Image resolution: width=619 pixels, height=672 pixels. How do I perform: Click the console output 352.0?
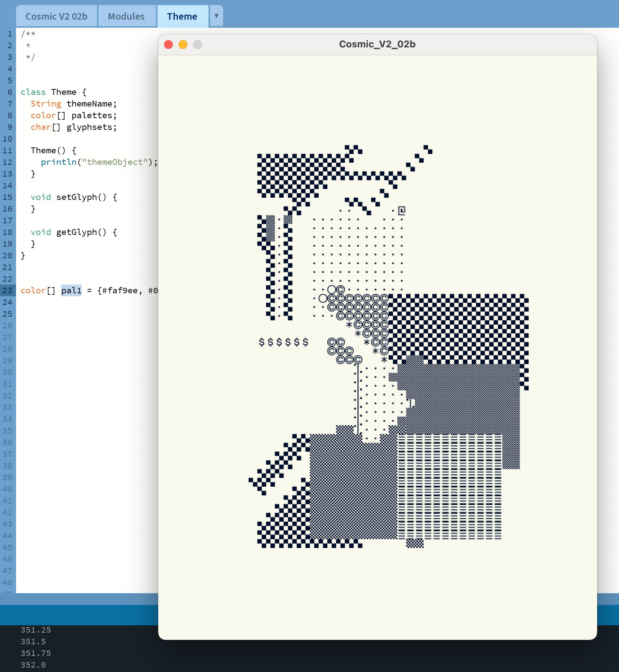[33, 665]
